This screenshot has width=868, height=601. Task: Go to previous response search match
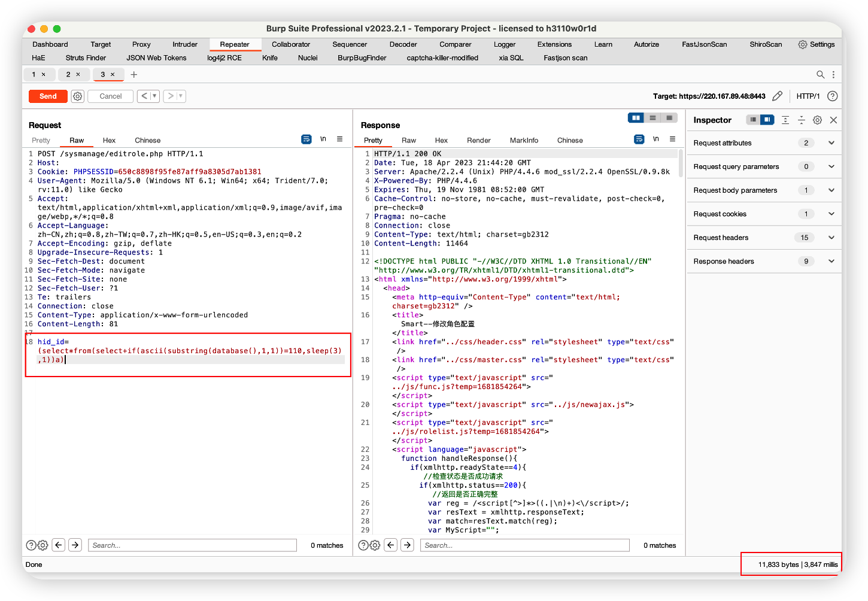point(391,545)
